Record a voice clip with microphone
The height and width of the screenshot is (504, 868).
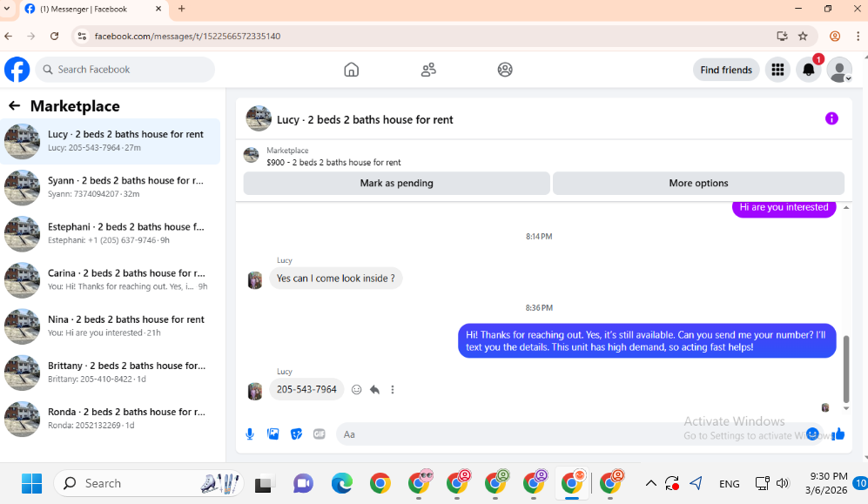click(x=250, y=434)
